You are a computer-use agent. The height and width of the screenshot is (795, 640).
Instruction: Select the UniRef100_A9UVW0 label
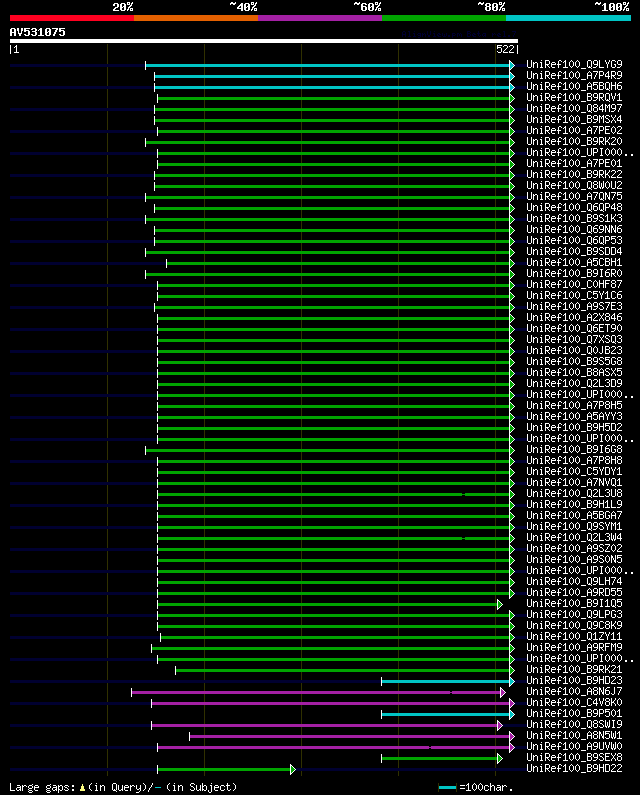574,746
